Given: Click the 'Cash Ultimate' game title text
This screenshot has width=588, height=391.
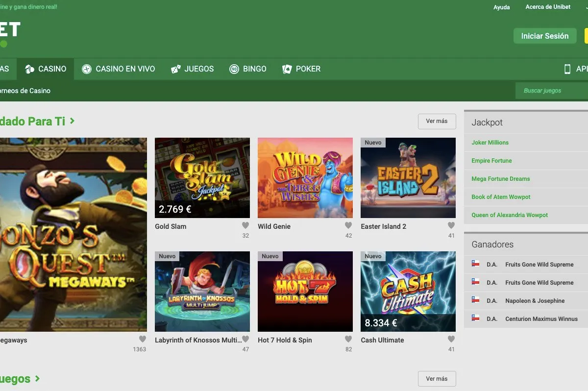Looking at the screenshot, I should click(x=382, y=340).
